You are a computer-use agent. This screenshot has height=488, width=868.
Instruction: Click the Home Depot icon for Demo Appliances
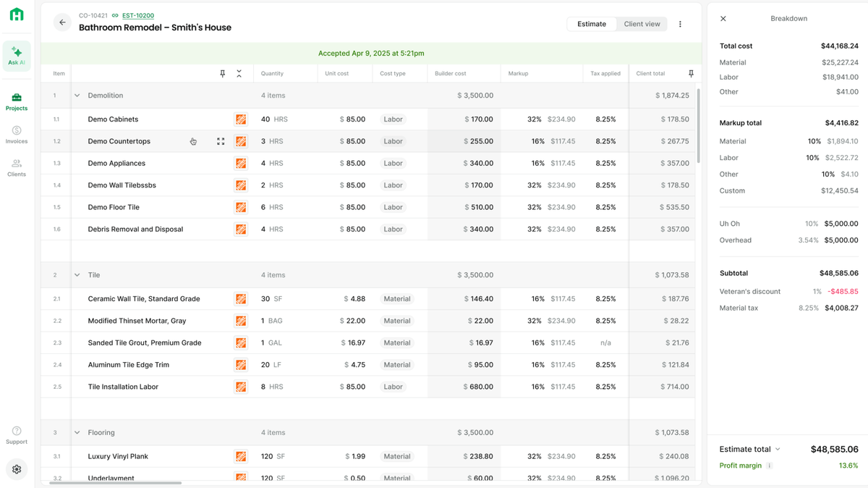coord(241,164)
